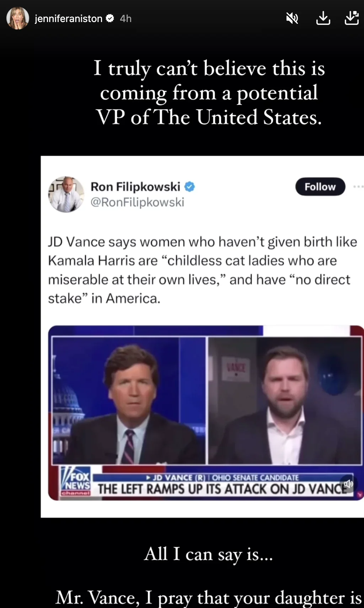
Task: Click the @RonFilipkowski handle
Action: click(x=138, y=202)
